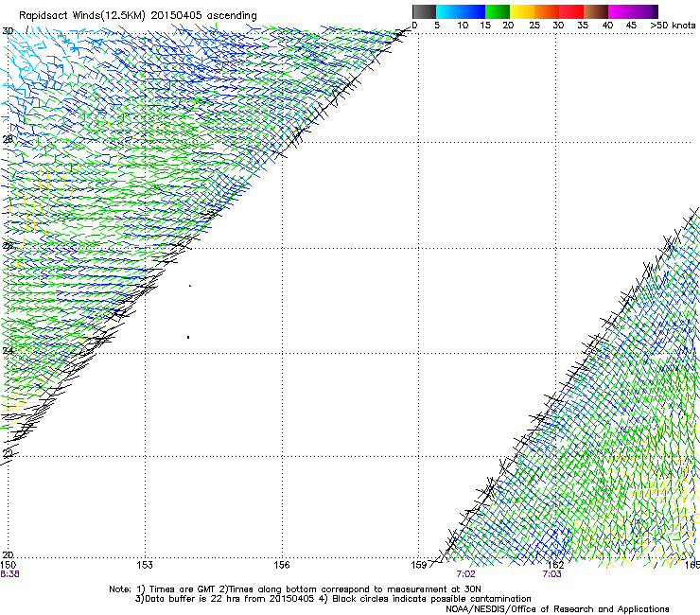700x615 pixels.
Task: Click the red 30-35 knots legend swatch
Action: (x=571, y=11)
